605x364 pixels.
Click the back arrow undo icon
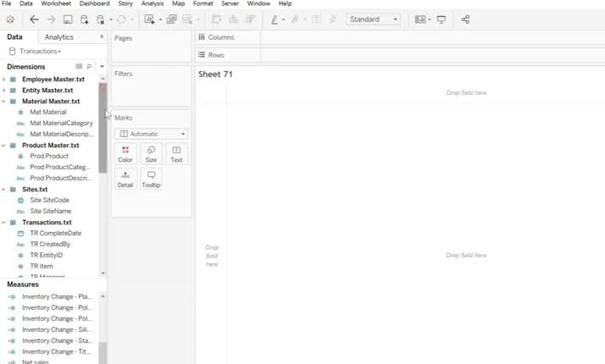point(35,19)
